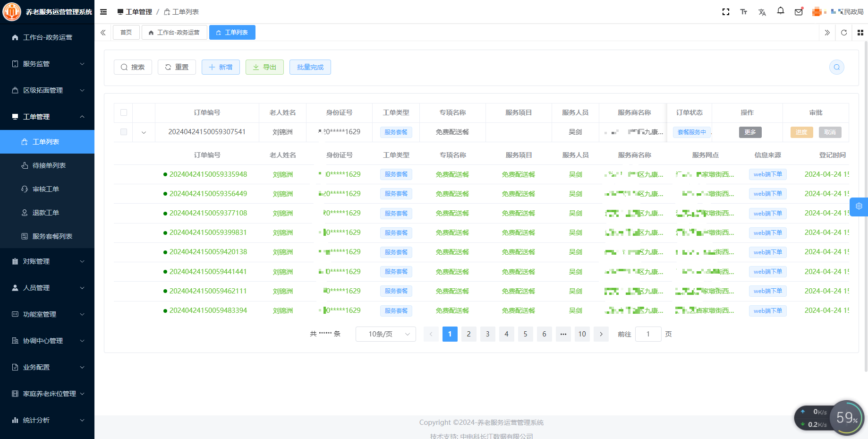Click the 搜索 button
The height and width of the screenshot is (439, 868).
(x=133, y=67)
